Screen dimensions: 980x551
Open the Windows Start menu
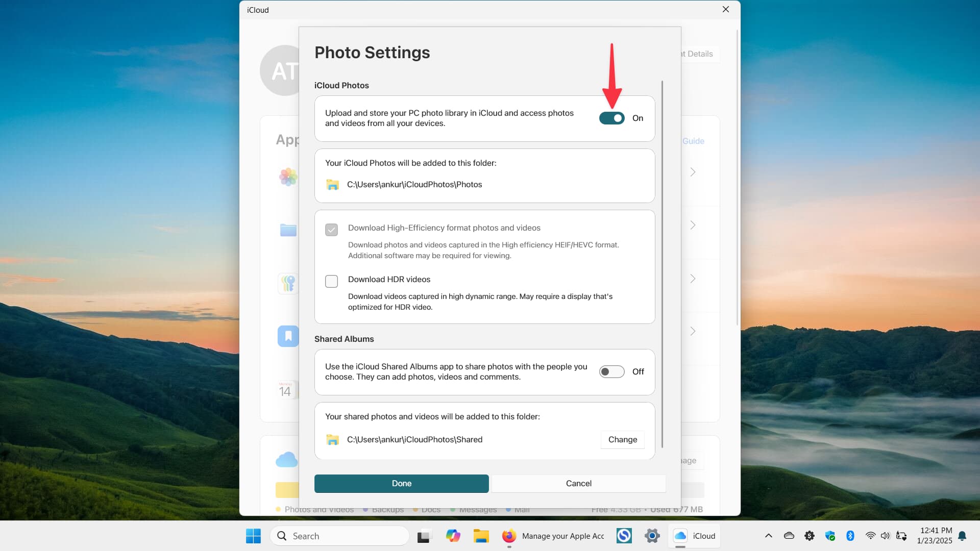point(253,536)
